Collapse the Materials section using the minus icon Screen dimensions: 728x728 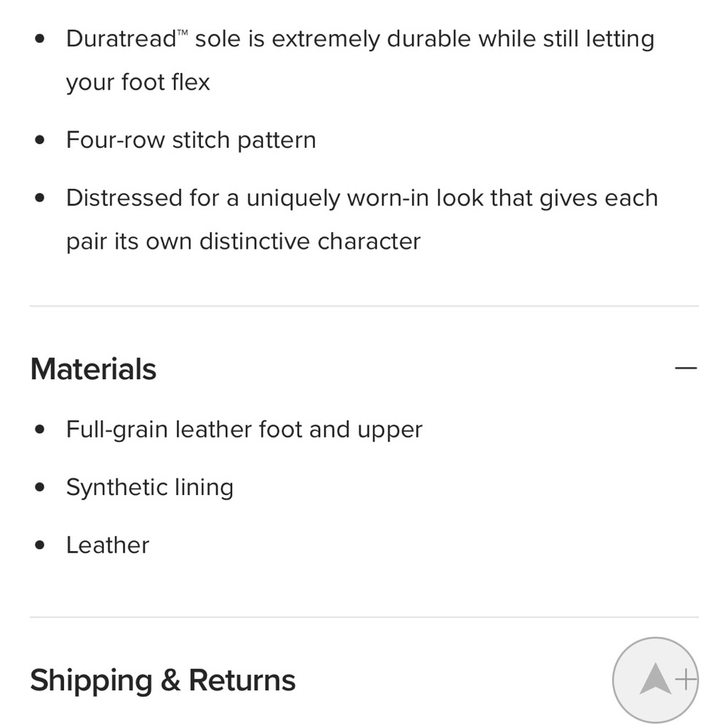pyautogui.click(x=686, y=368)
